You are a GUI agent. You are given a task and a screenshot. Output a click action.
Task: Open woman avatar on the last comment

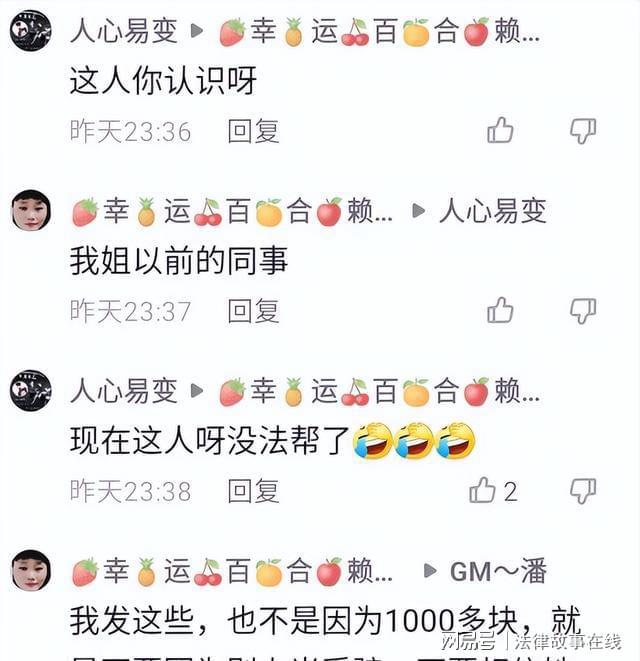[x=31, y=570]
